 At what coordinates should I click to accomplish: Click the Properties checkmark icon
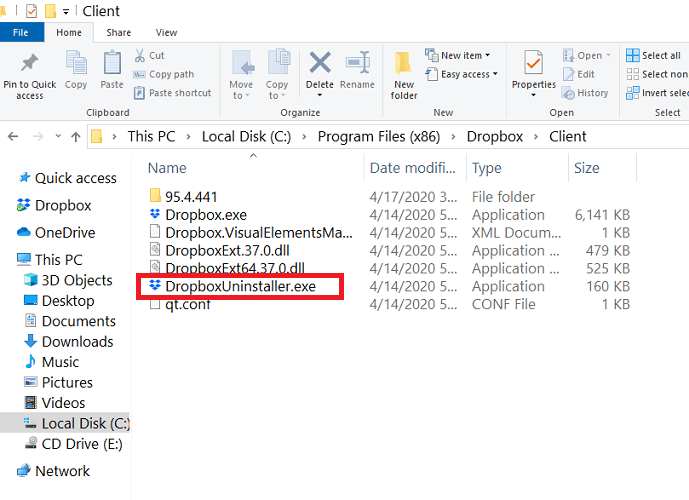click(533, 63)
